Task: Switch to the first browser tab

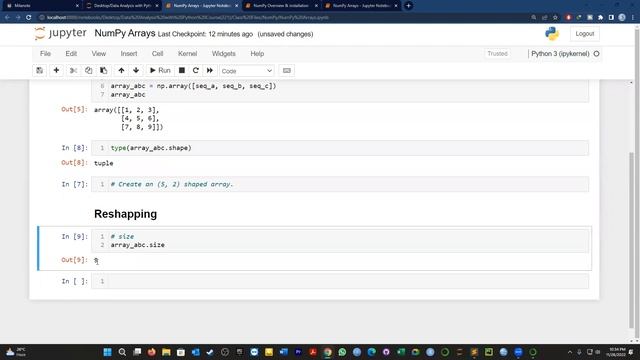Action: pyautogui.click(x=42, y=6)
